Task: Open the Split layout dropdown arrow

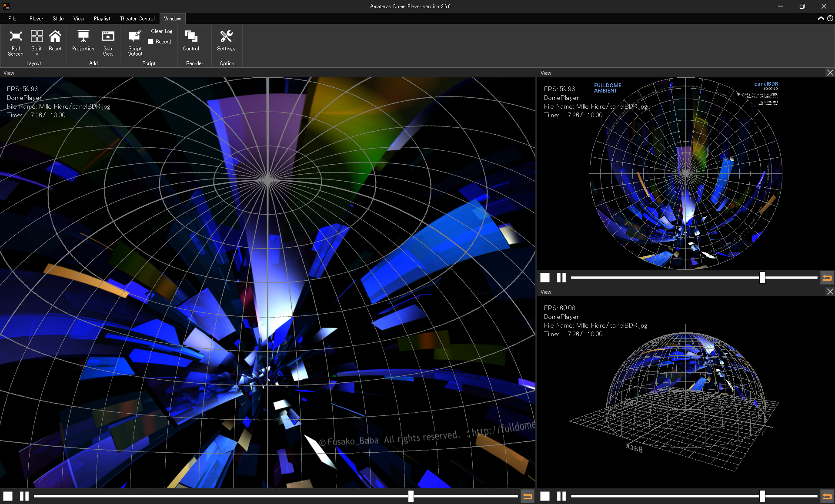Action: [x=37, y=55]
